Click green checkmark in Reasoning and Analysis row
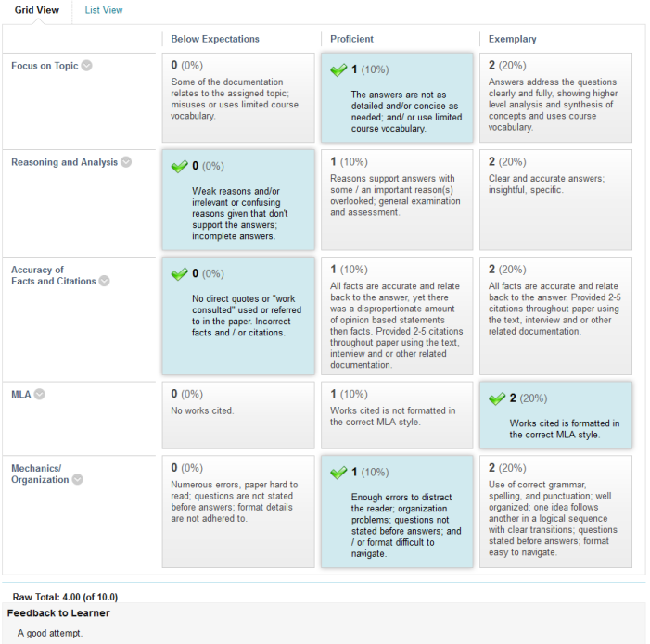Viewport: 650px width, 644px height. click(180, 167)
